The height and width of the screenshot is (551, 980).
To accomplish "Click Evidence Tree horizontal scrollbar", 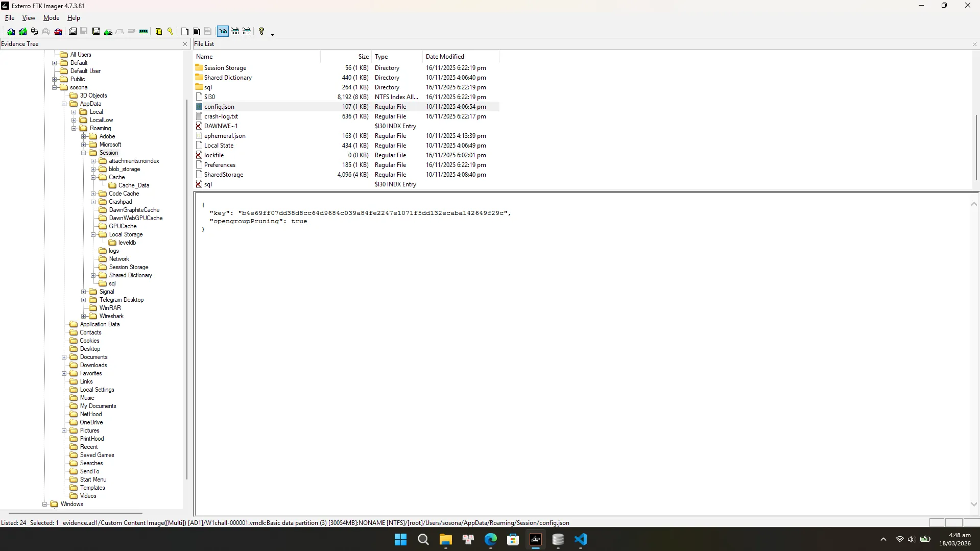I will [76, 512].
